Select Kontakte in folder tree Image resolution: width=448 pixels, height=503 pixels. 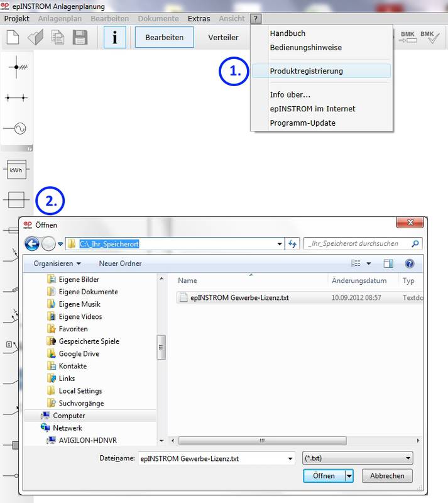73,366
